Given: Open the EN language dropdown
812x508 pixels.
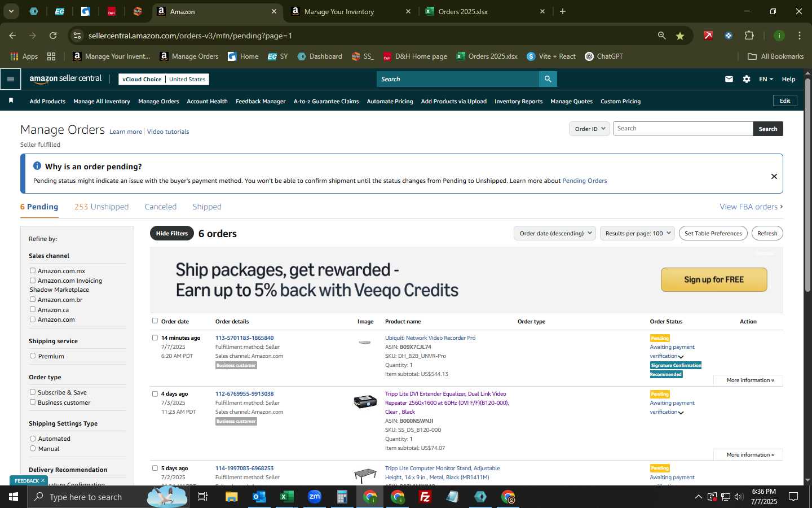Looking at the screenshot, I should point(766,79).
